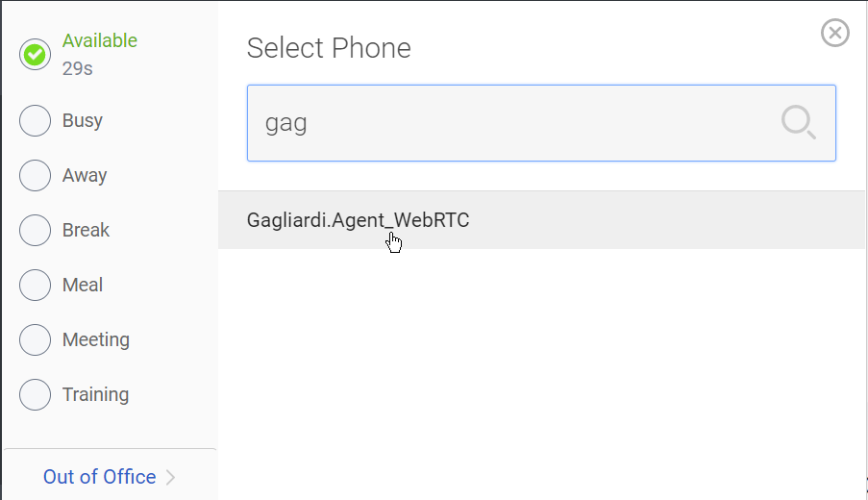Click the 29s status timer text
This screenshot has height=500, width=868.
point(77,68)
